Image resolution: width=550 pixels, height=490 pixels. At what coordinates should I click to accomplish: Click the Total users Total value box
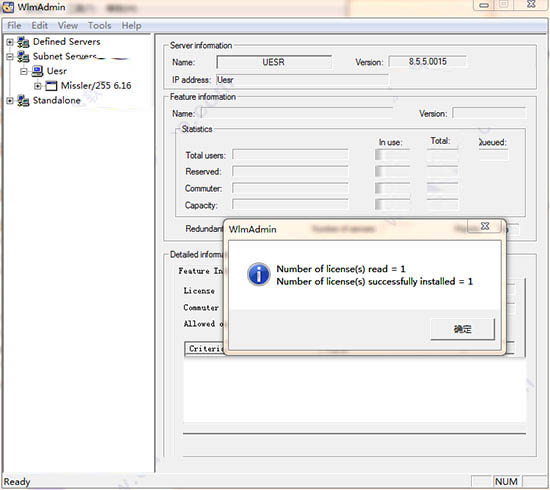tap(443, 155)
